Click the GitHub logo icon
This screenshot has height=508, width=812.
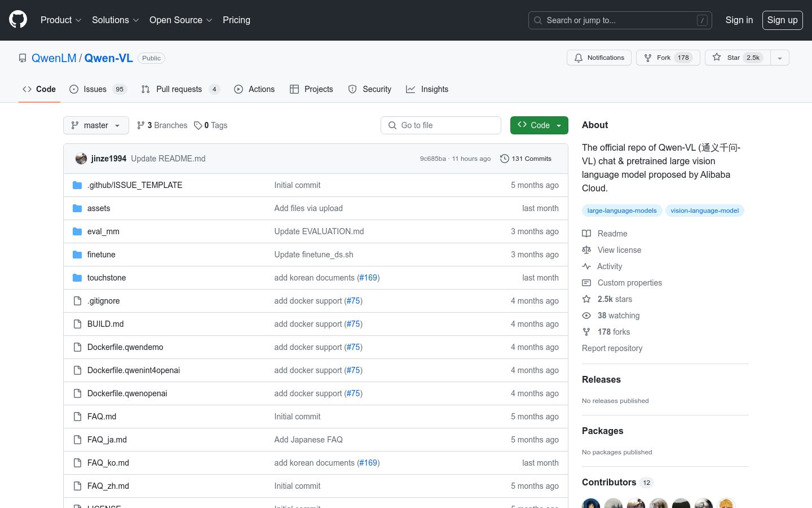(18, 20)
